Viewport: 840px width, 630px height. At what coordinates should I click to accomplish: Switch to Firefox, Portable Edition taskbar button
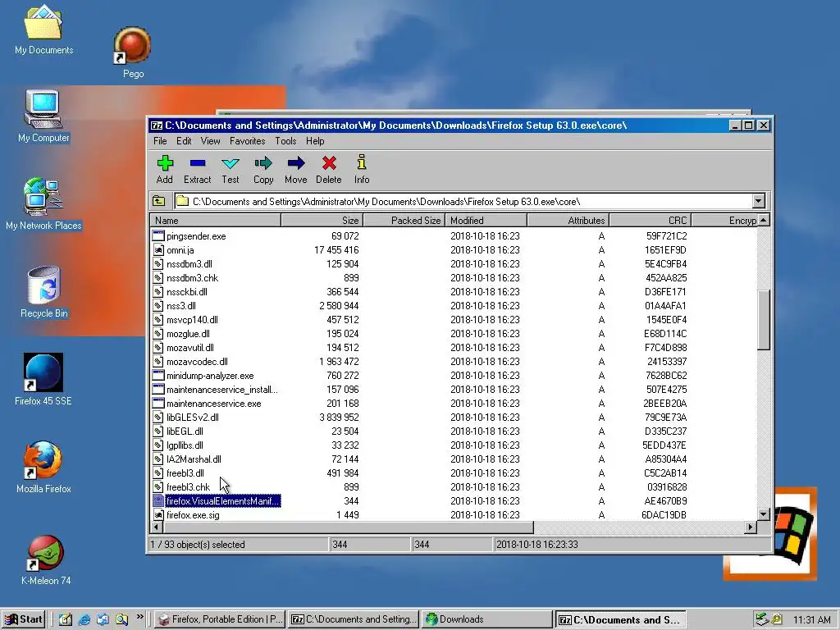tap(220, 619)
